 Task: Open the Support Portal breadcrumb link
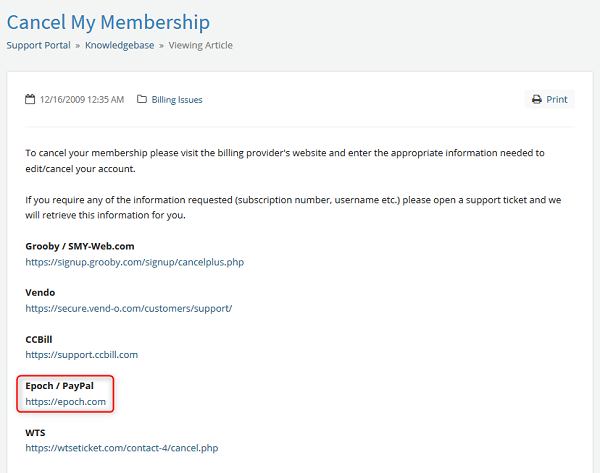[x=39, y=45]
